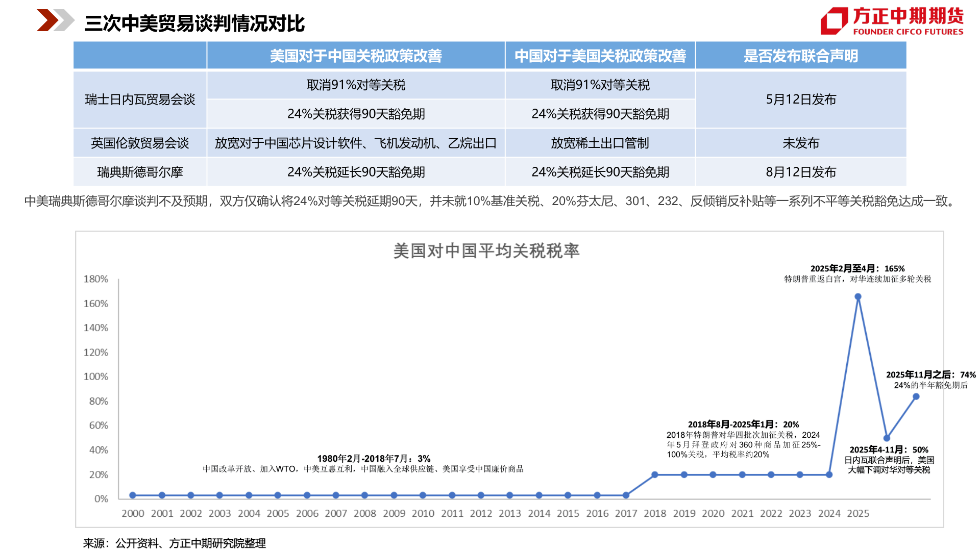Select the 2018 tariff jump data point
980x551 pixels.
pos(654,475)
